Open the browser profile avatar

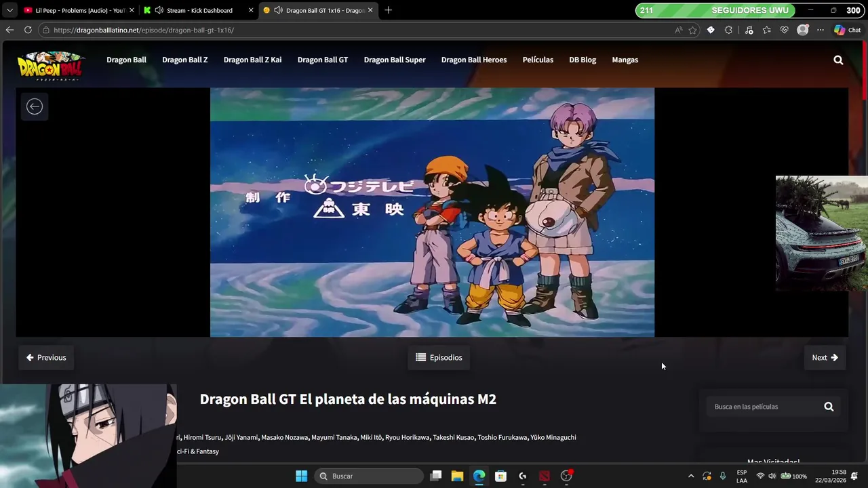803,30
